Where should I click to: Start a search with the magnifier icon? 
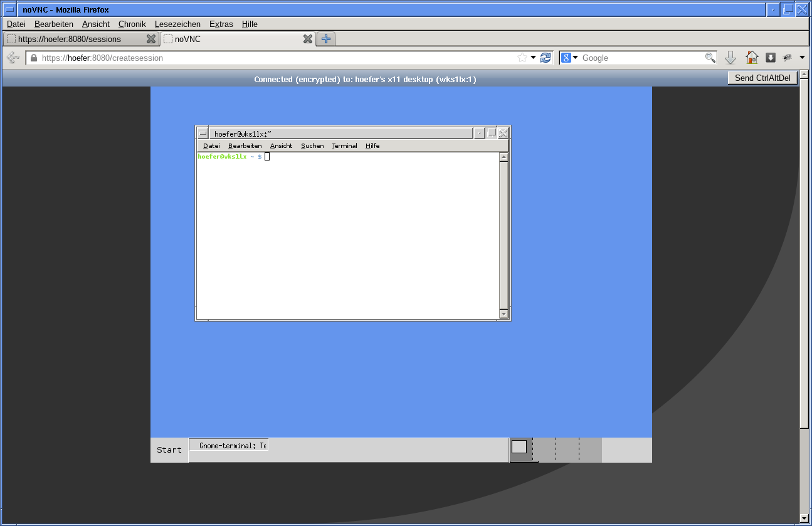pyautogui.click(x=710, y=58)
